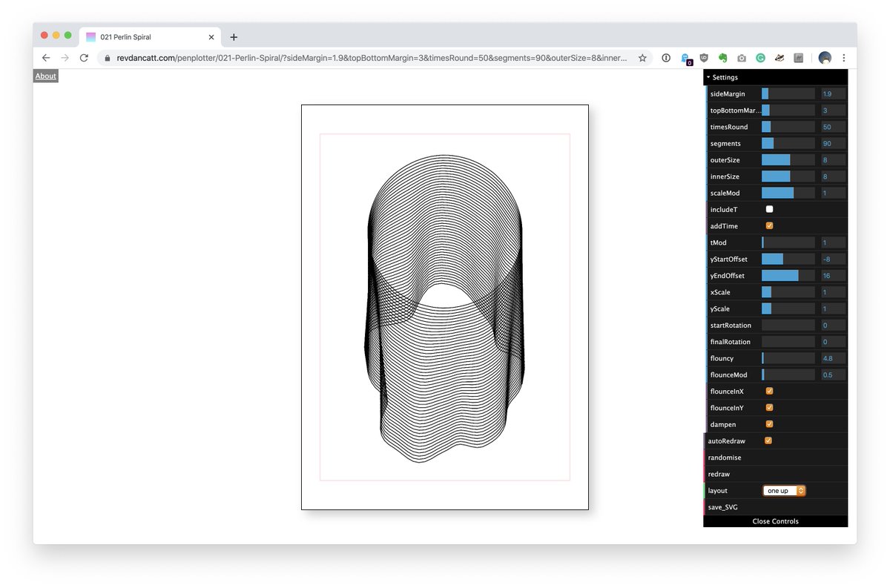Click the sneaker extension icon
Viewport: 890px width, 588px height.
(x=779, y=58)
